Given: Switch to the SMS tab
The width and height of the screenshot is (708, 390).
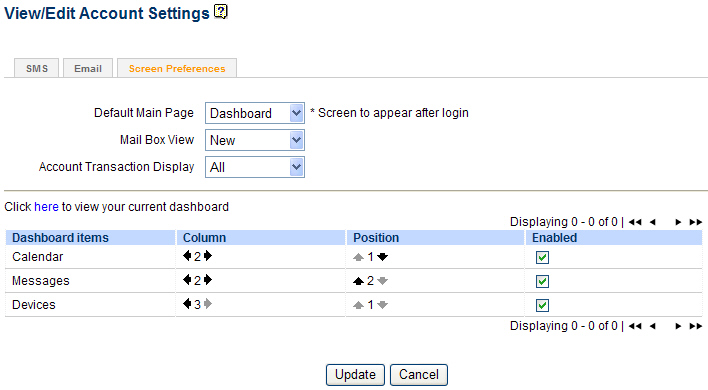Looking at the screenshot, I should click(37, 68).
